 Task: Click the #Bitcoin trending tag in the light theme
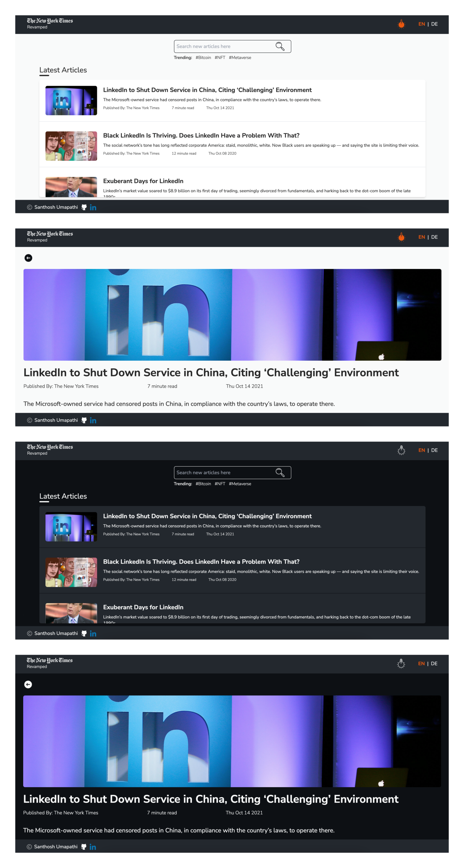[x=203, y=58]
